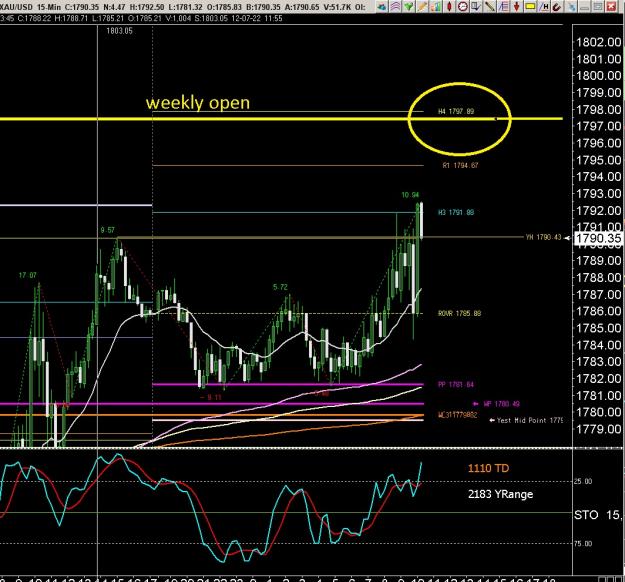Image resolution: width=625 pixels, height=582 pixels.
Task: Select the orange pencil drawing icon
Action: pos(423,6)
